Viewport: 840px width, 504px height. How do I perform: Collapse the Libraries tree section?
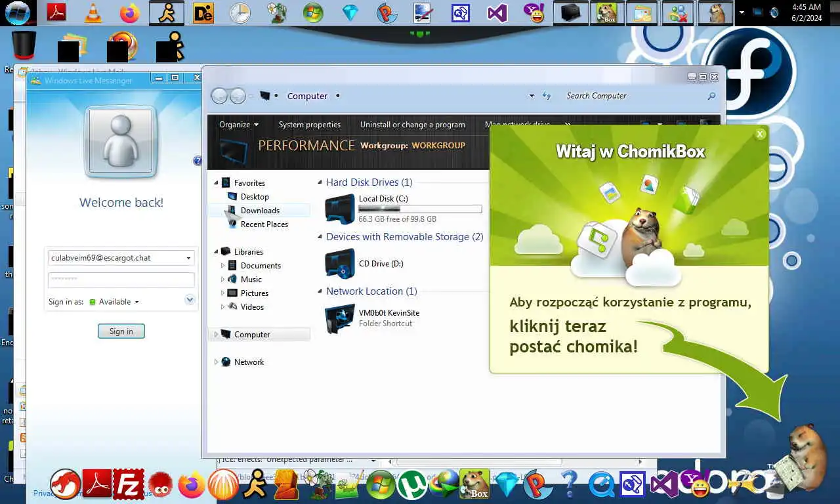click(216, 252)
